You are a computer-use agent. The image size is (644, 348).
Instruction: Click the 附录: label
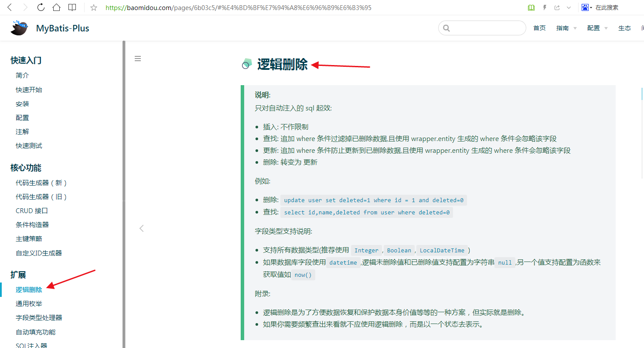[x=263, y=294]
